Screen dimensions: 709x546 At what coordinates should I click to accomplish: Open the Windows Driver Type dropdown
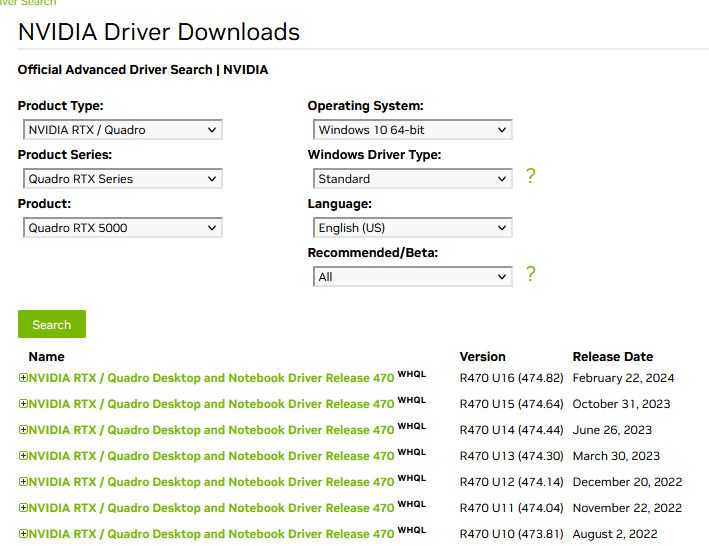[x=412, y=179]
